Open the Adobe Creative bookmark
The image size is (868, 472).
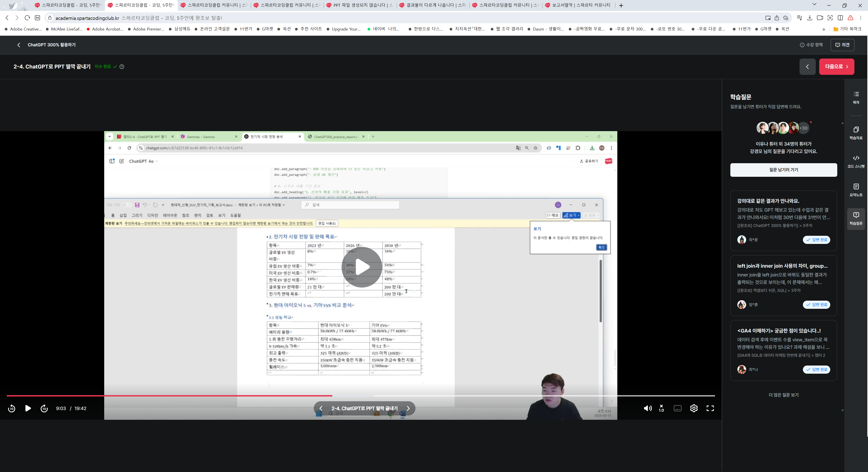tap(23, 29)
